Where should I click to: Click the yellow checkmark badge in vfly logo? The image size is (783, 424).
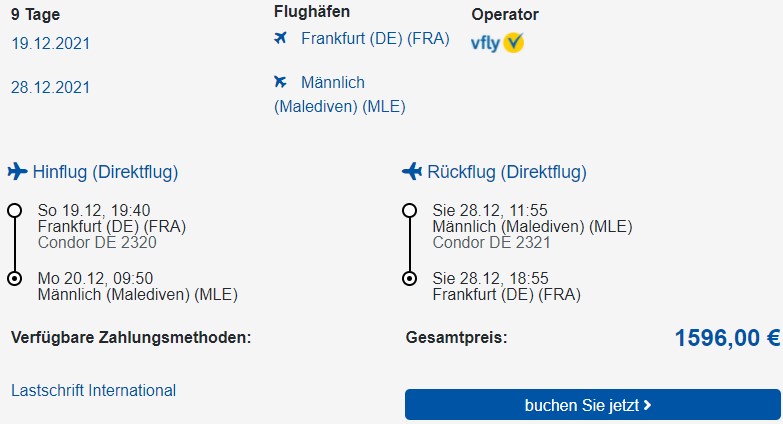513,42
